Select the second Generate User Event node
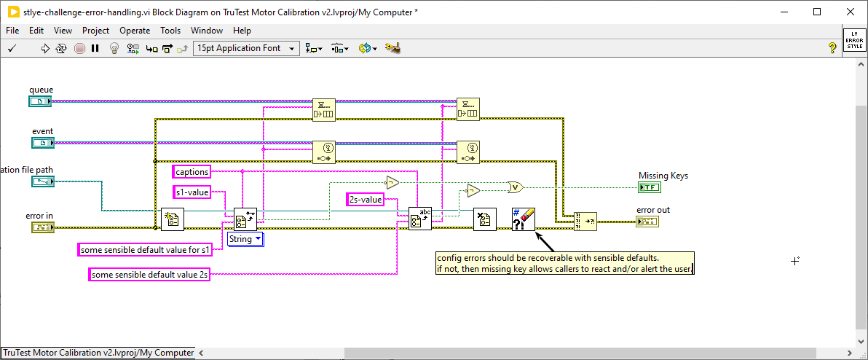The width and height of the screenshot is (868, 360). pyautogui.click(x=468, y=152)
